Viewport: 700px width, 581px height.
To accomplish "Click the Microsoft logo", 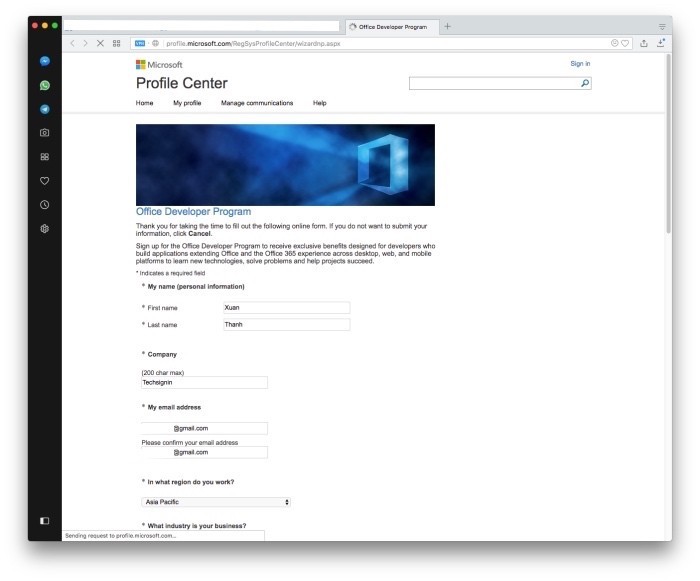I will (159, 65).
